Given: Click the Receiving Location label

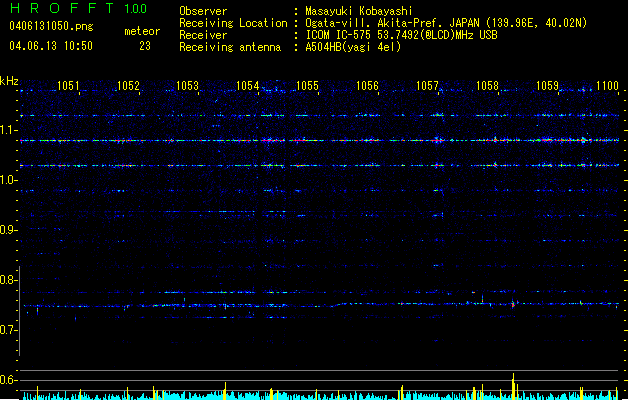Looking at the screenshot, I should point(233,23).
